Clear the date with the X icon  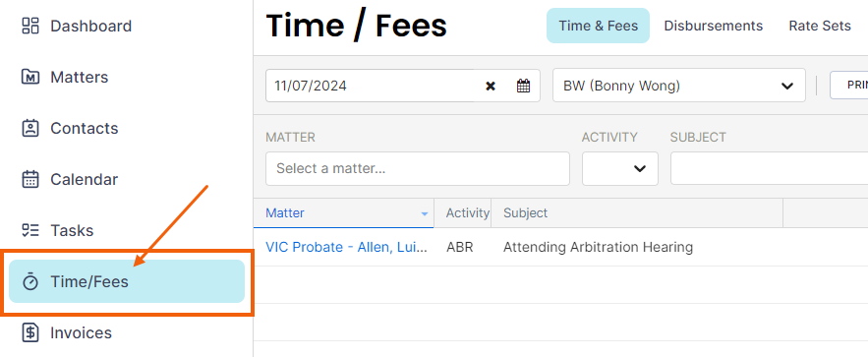pos(490,86)
